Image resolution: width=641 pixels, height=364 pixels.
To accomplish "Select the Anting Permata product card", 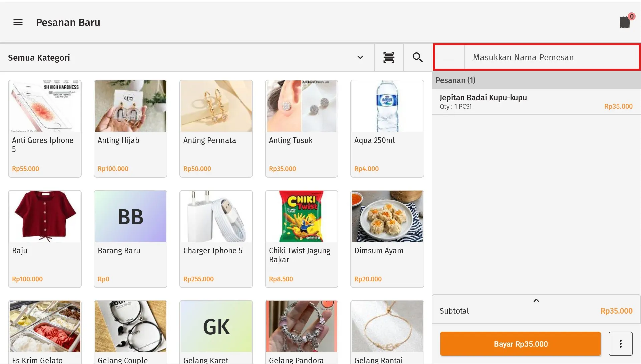I will pos(216,128).
